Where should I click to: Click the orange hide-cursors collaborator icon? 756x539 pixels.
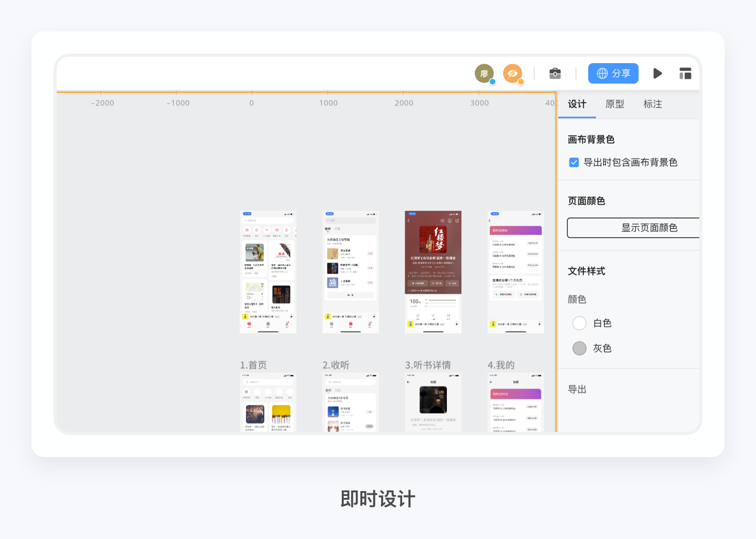[512, 74]
